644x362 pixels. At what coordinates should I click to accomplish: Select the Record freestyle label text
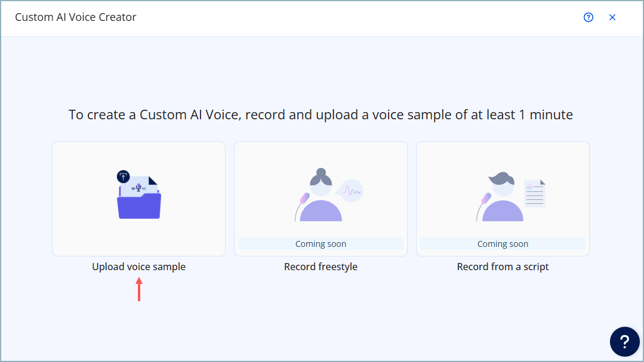(x=321, y=267)
